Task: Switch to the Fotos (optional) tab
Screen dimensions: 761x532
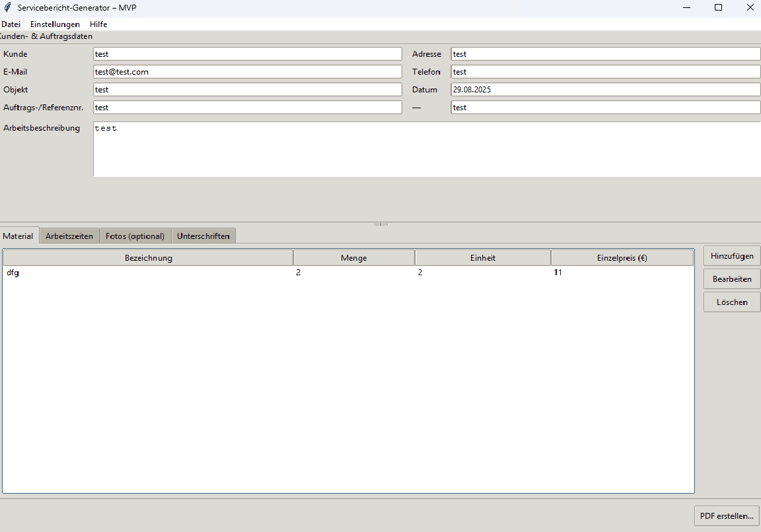Action: point(135,236)
